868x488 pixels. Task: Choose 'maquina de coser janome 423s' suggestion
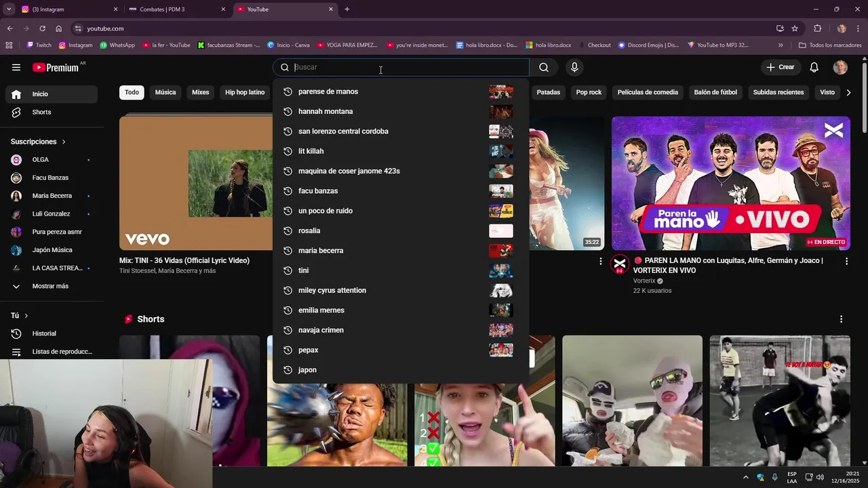401,171
